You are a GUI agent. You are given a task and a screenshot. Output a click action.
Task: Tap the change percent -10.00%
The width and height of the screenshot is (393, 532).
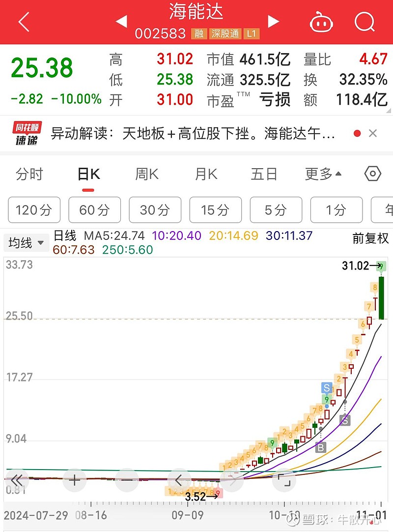coord(76,99)
